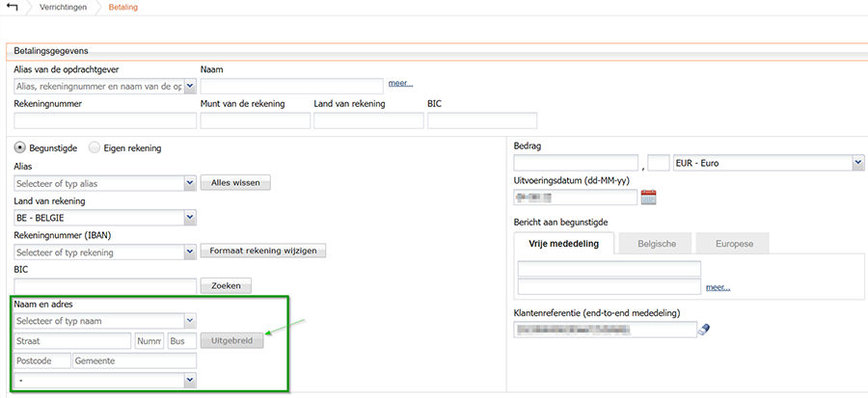
Task: Expand the EUR - Euro currency dropdown
Action: pos(857,163)
